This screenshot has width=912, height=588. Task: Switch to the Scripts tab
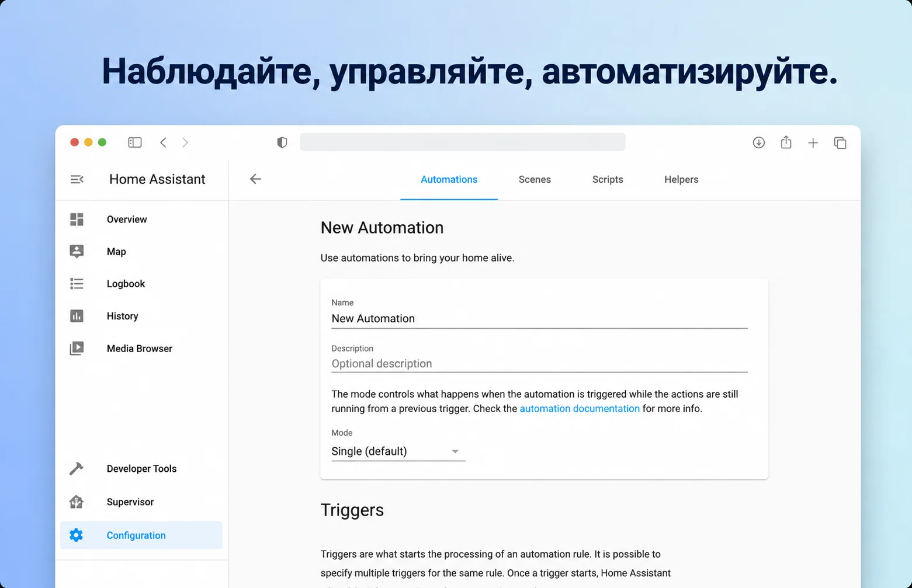coord(608,179)
